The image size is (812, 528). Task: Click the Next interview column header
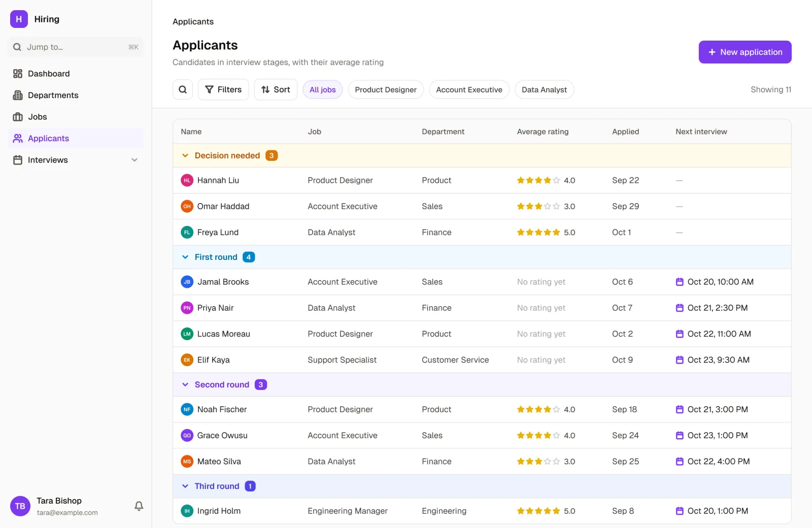click(x=701, y=131)
